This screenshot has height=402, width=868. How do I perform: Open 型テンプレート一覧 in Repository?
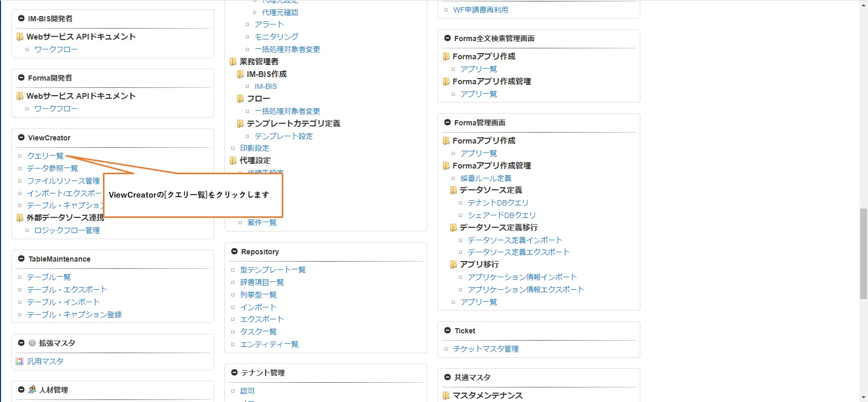[272, 270]
